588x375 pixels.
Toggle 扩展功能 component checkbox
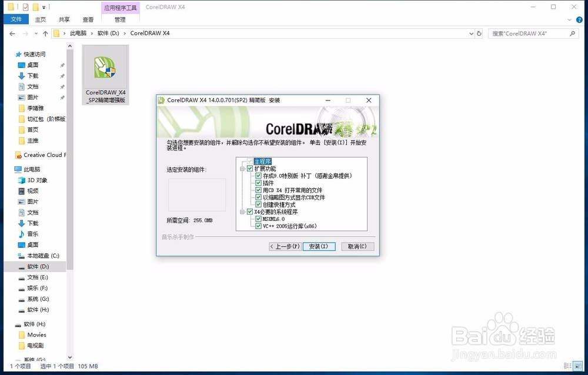[250, 169]
